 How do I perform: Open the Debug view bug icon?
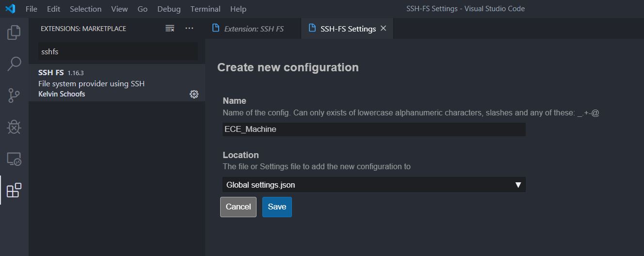(14, 127)
